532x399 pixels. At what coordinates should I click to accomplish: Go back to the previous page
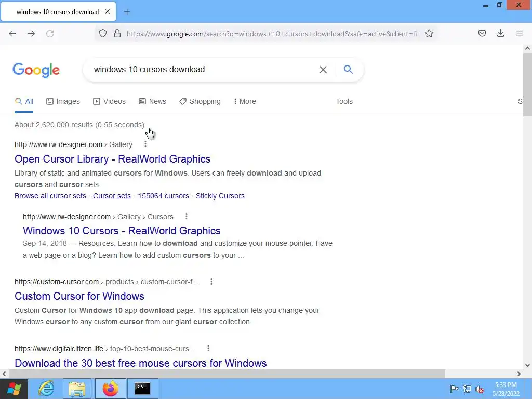pos(12,34)
